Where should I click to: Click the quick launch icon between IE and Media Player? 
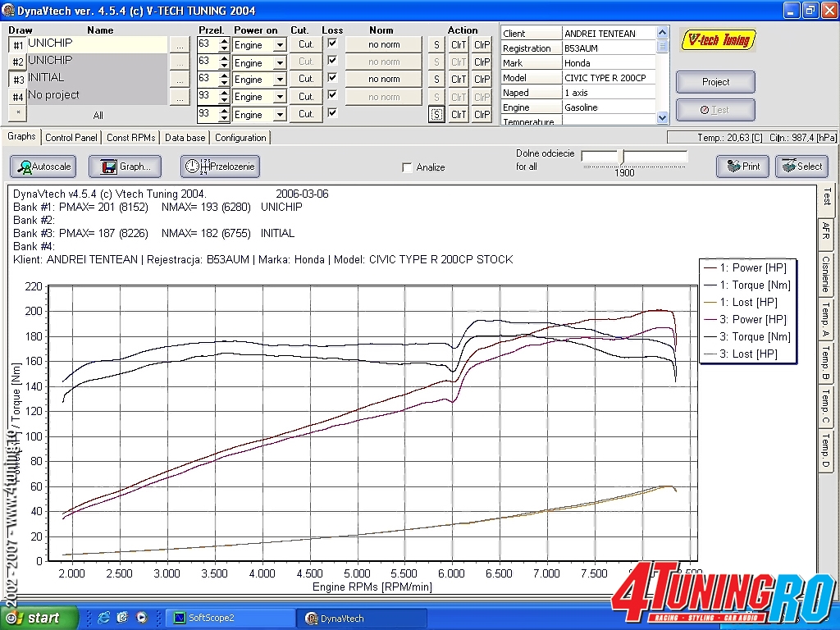pyautogui.click(x=122, y=618)
